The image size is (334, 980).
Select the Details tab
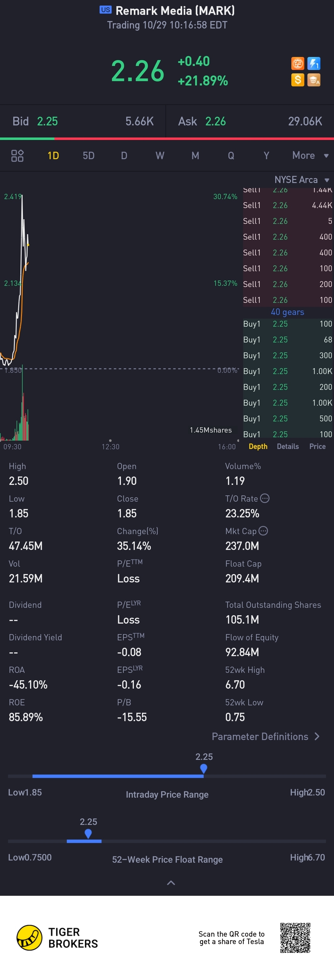[x=288, y=446]
